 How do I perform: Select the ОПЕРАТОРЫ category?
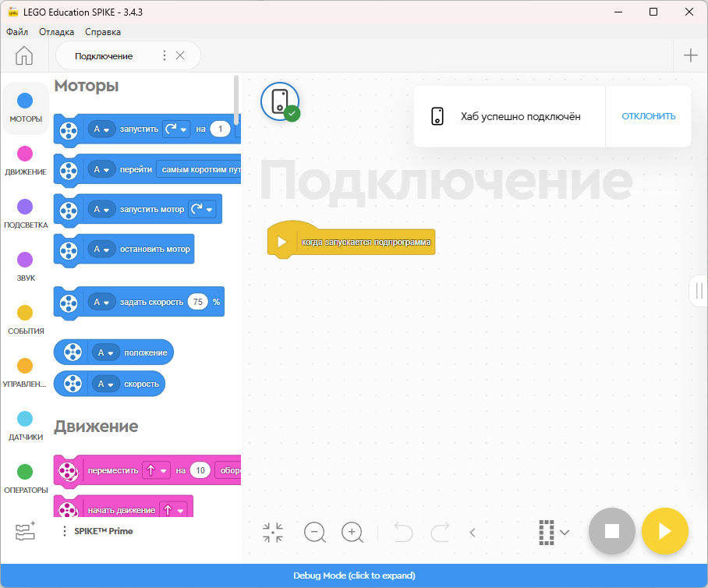click(x=26, y=476)
